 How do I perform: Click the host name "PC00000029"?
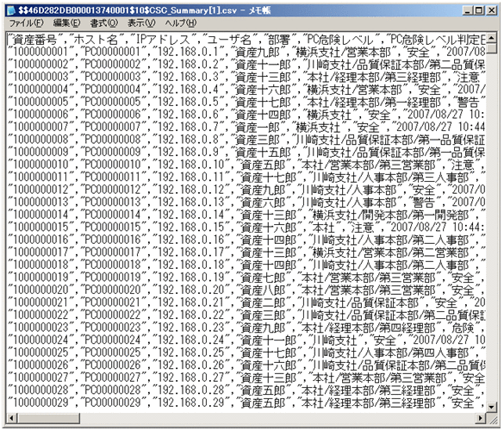113,403
